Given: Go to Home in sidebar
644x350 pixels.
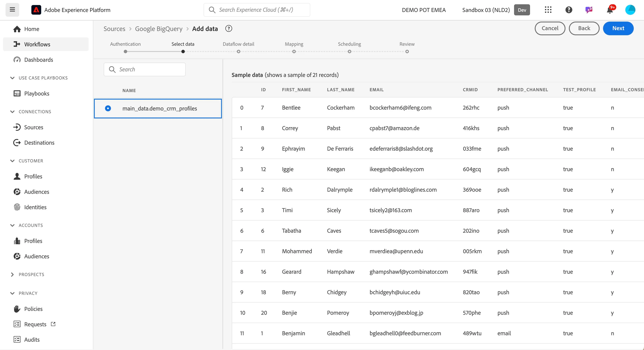Looking at the screenshot, I should point(46,29).
